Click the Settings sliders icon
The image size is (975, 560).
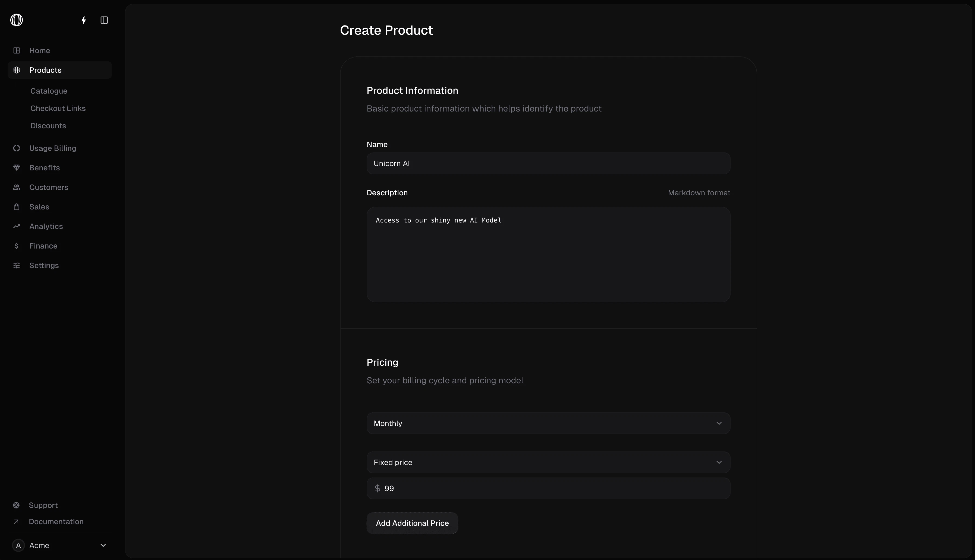point(17,266)
